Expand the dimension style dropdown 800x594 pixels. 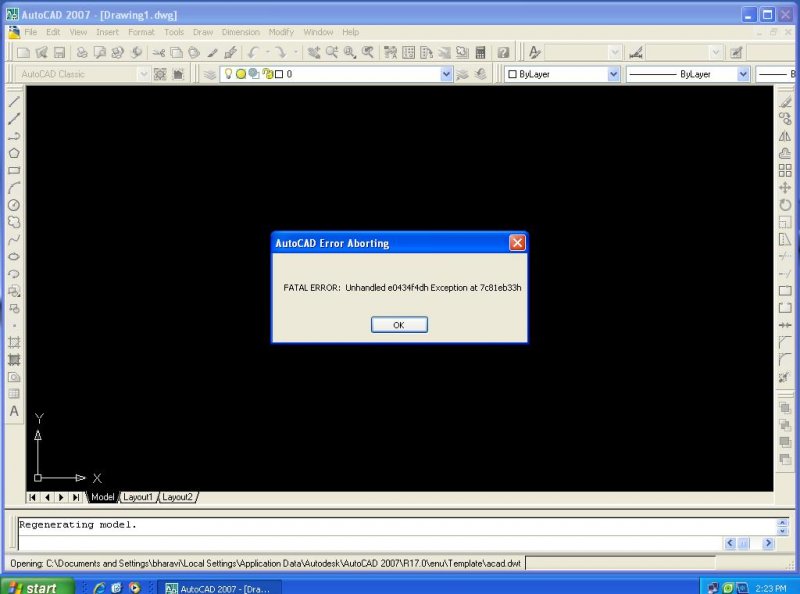[715, 52]
